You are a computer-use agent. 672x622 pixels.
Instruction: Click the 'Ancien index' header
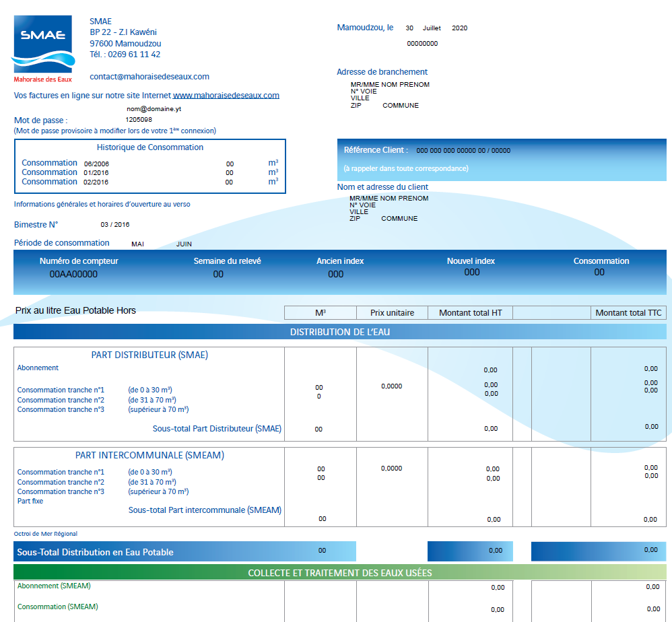(x=340, y=261)
